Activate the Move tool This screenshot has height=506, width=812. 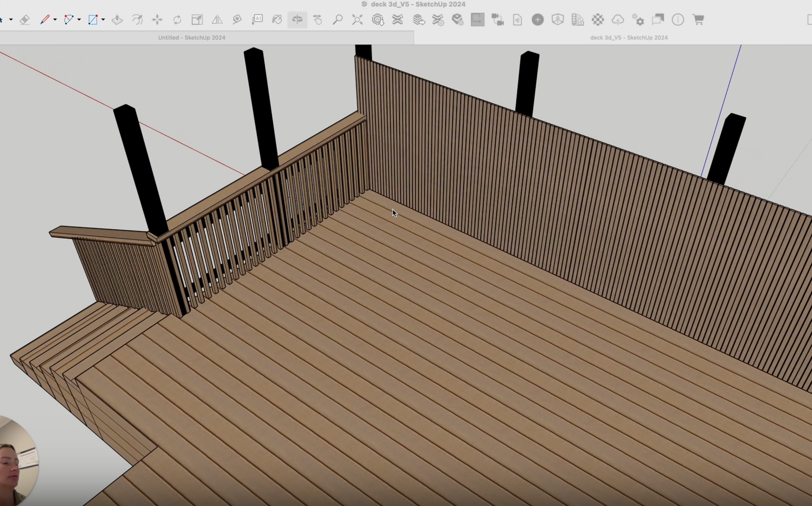157,20
